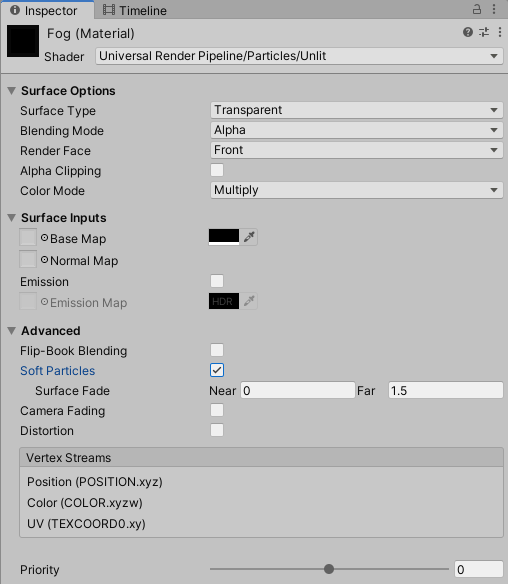
Task: Click the Soft Particles label
Action: pos(57,371)
